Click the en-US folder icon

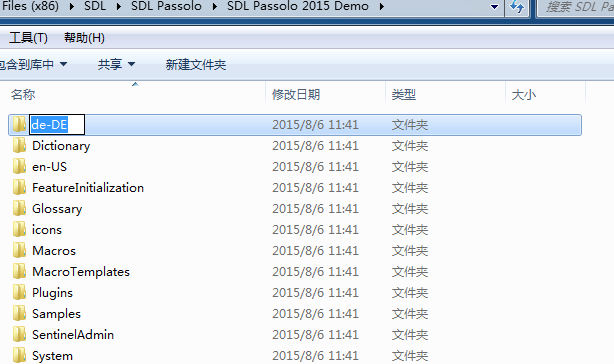tap(19, 166)
